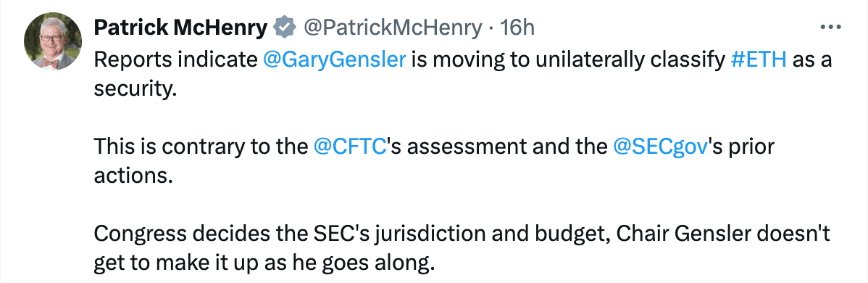Visit the @CFTC mention
The image size is (868, 283).
pos(349,147)
